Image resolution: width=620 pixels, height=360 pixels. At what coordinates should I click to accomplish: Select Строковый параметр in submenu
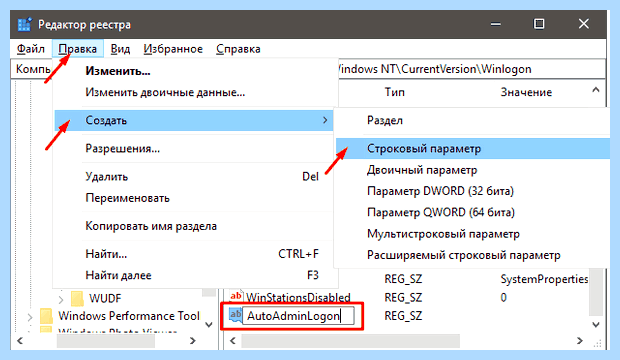point(473,149)
